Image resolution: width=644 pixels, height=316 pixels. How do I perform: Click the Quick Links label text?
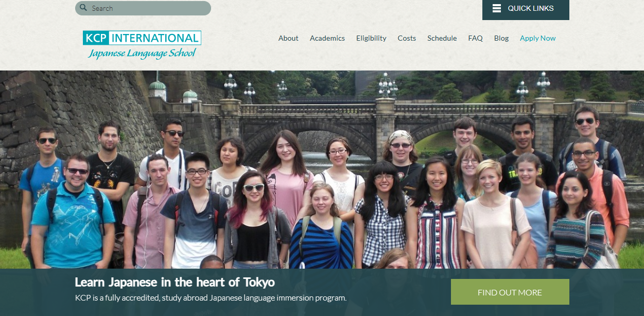(531, 8)
